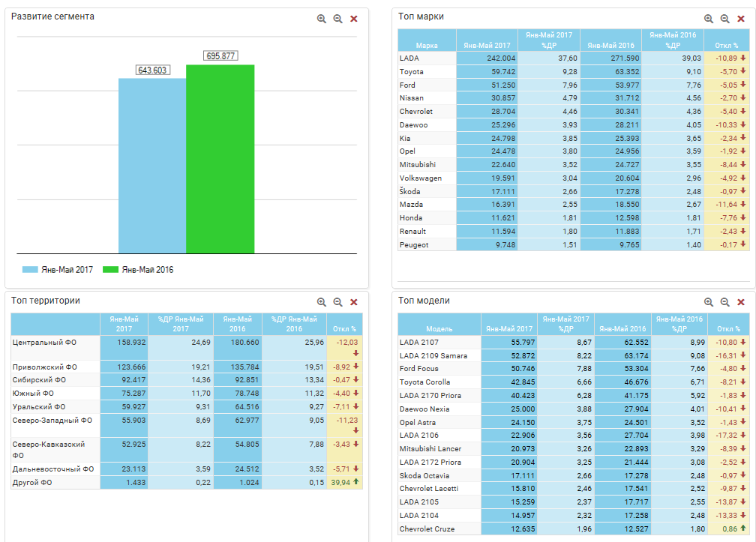Sort Топ марки by Марка column header
The width and height of the screenshot is (756, 542).
(x=427, y=45)
